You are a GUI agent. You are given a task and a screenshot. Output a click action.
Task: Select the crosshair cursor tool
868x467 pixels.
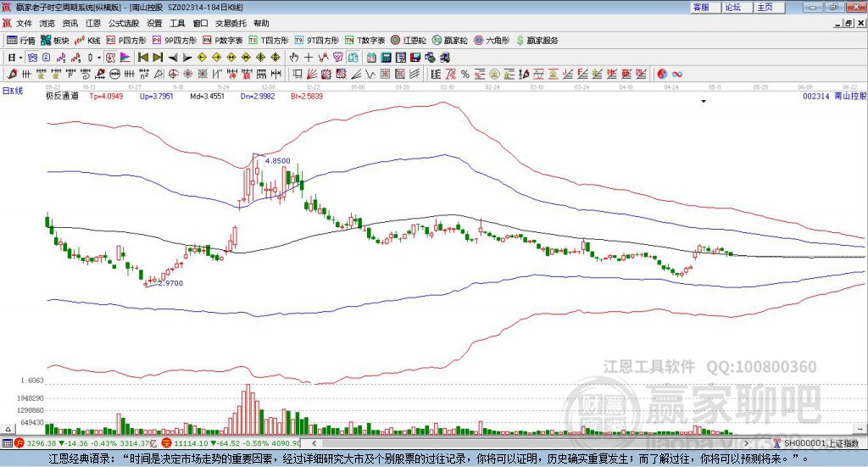coord(309,58)
